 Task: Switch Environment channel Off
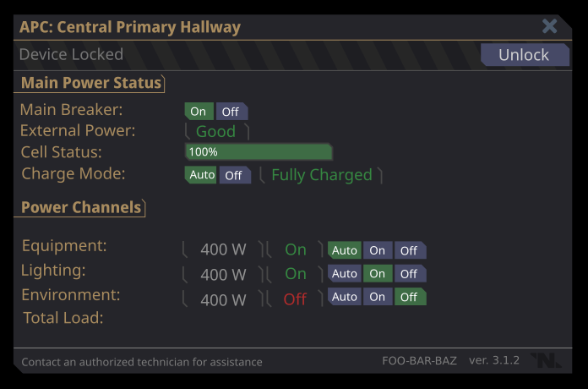pos(410,297)
